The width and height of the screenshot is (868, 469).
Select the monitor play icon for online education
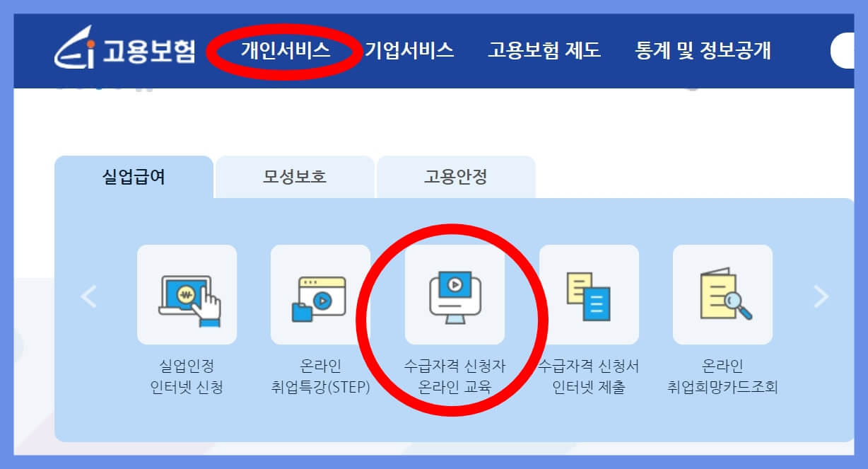coord(453,295)
